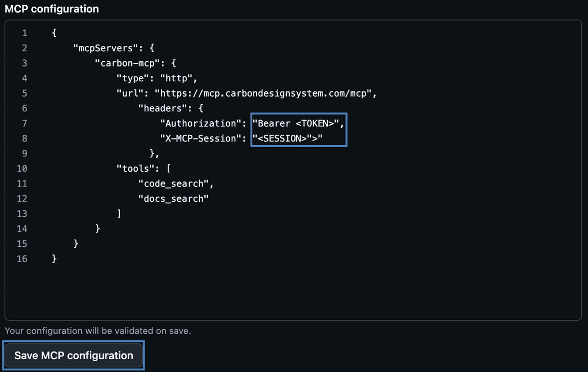Click inside the empty editor area below line 16
The image size is (588, 372).
click(255, 291)
